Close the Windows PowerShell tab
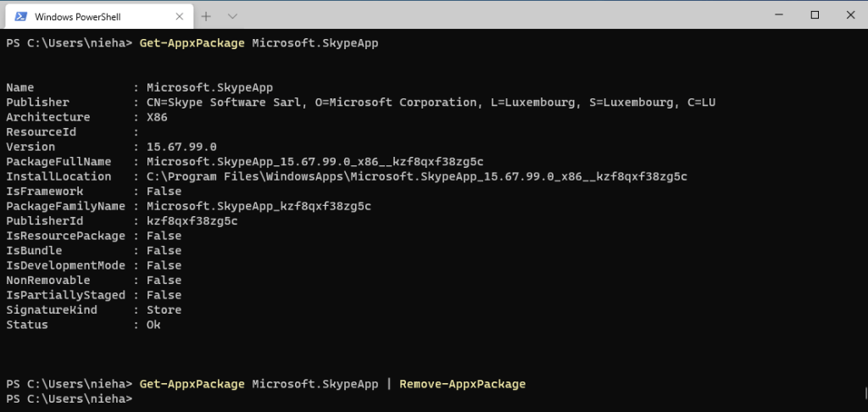This screenshot has height=412, width=868. click(x=175, y=16)
